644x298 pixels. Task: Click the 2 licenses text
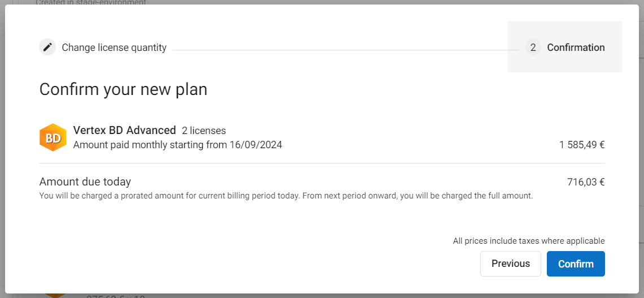(204, 131)
